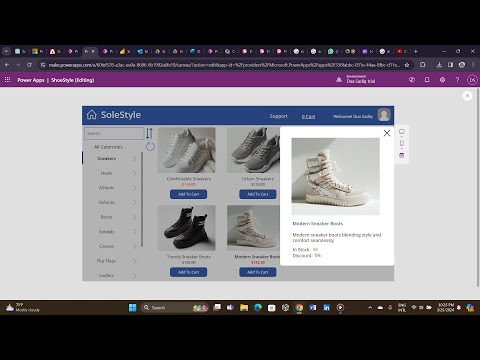Expand the Loafers category chevron
Screen dimensions: 480x360
[134, 275]
